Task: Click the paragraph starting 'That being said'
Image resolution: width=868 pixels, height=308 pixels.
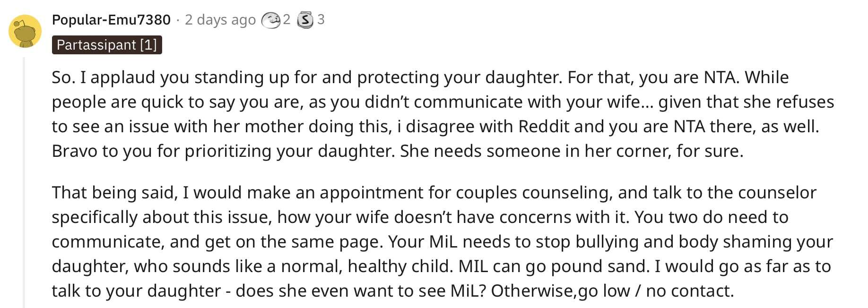Action: (x=442, y=241)
